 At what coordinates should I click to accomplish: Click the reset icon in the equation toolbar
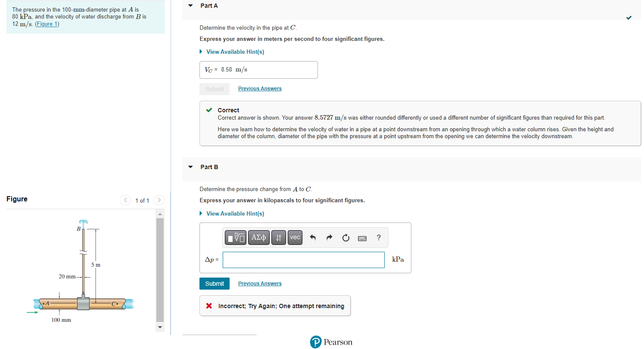pyautogui.click(x=345, y=237)
